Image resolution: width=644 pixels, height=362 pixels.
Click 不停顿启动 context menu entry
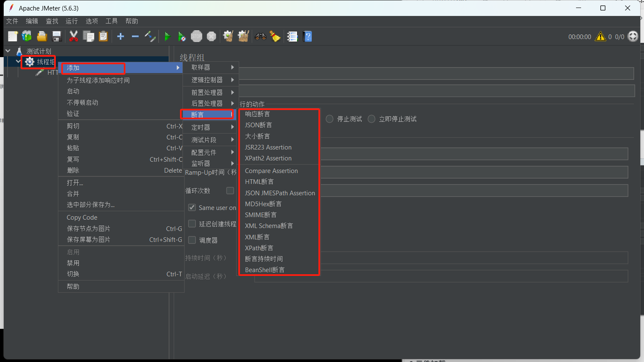pyautogui.click(x=121, y=102)
